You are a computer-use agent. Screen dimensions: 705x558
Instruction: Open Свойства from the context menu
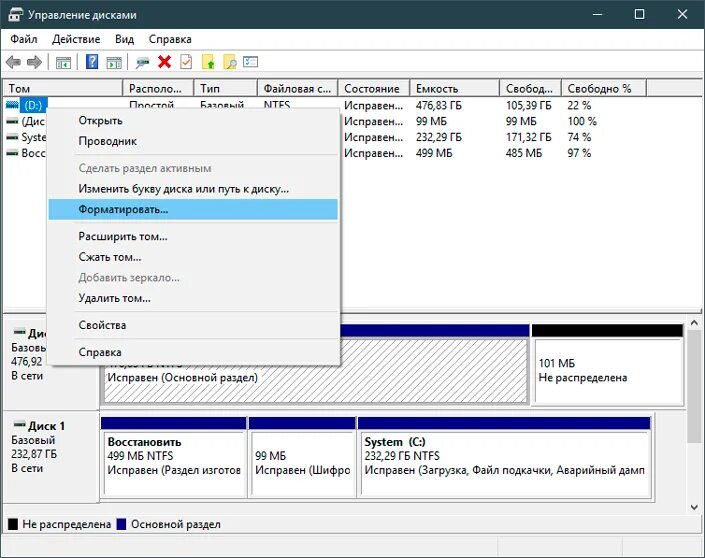click(x=193, y=325)
